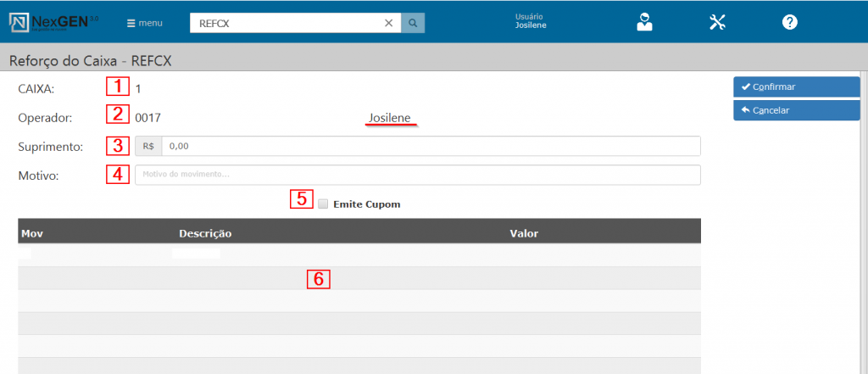This screenshot has height=374, width=868.
Task: Open the hamburger menu
Action: 145,24
